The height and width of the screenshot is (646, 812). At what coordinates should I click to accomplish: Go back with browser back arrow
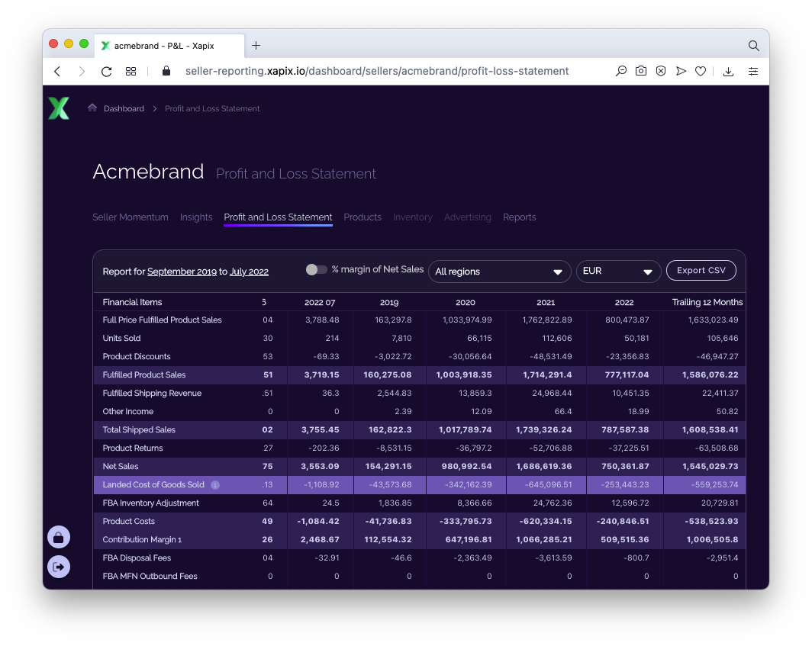(x=57, y=72)
